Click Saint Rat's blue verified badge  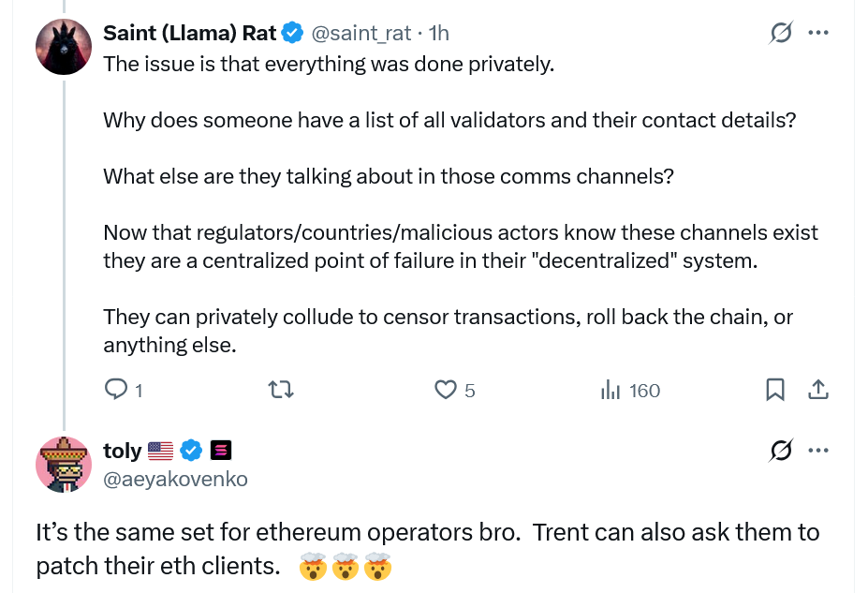click(x=292, y=34)
